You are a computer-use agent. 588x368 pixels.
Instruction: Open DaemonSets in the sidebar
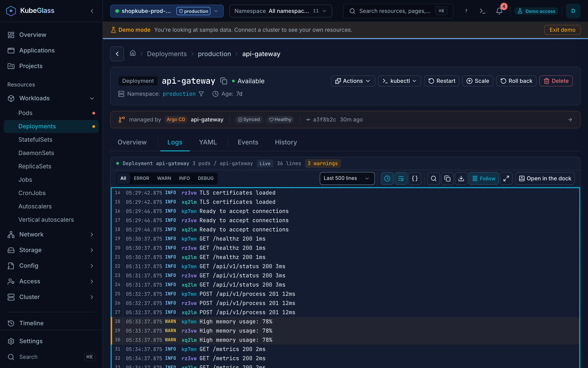(x=51, y=153)
